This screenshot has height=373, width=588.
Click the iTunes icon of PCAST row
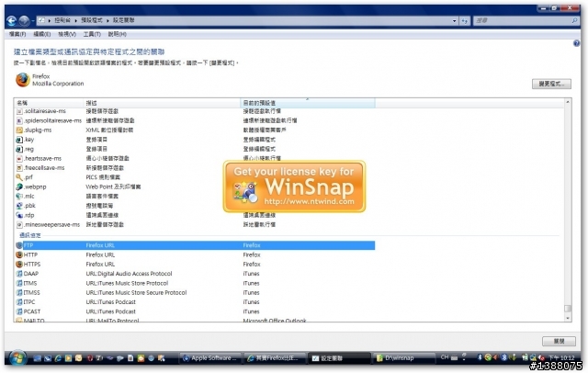click(x=19, y=311)
